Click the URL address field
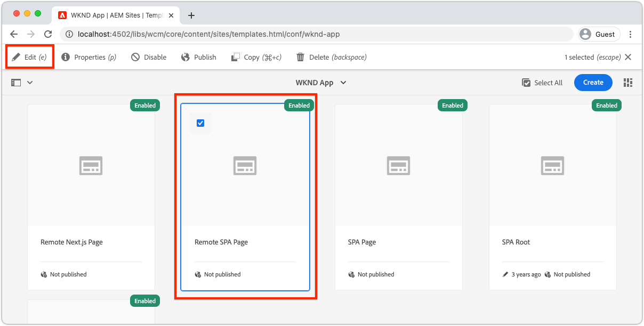 (x=317, y=34)
